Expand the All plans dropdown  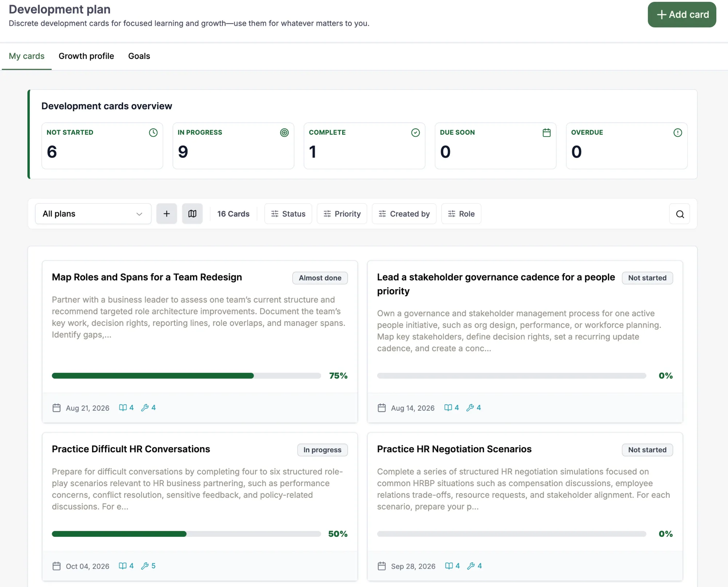pyautogui.click(x=93, y=214)
